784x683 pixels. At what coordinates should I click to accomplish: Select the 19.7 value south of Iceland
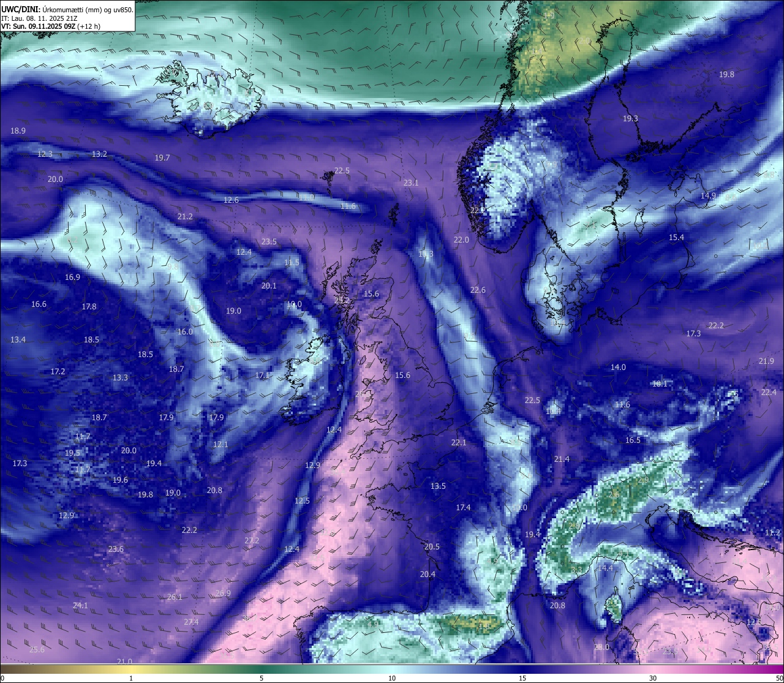(162, 157)
